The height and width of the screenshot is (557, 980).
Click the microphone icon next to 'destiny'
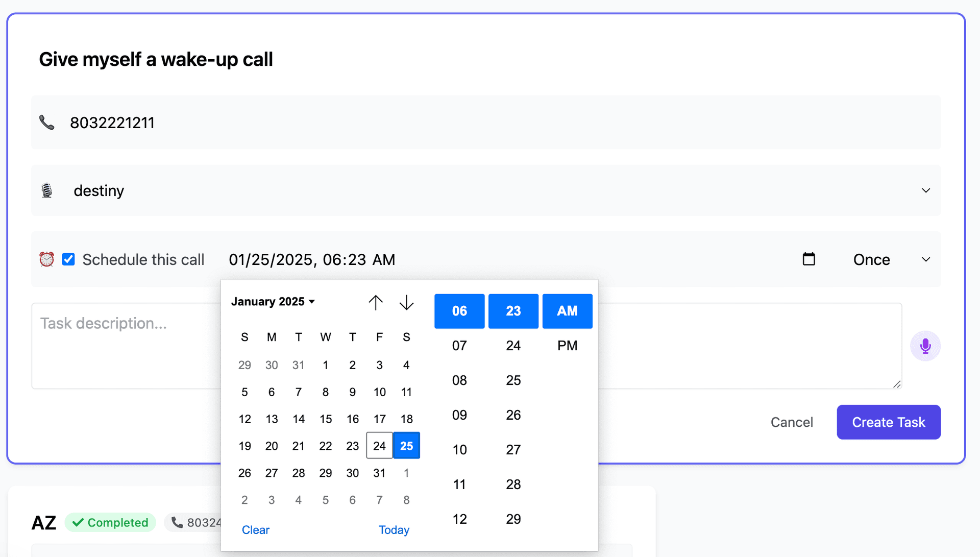(x=47, y=190)
